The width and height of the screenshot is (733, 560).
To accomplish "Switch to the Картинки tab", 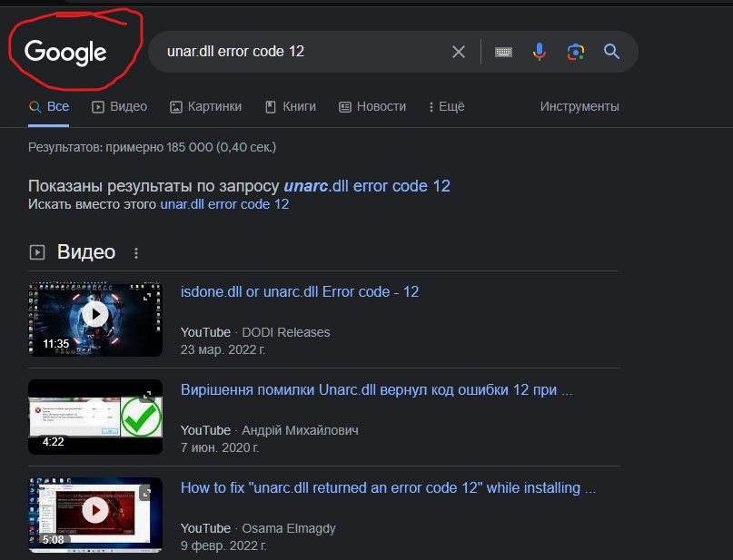I will [205, 106].
